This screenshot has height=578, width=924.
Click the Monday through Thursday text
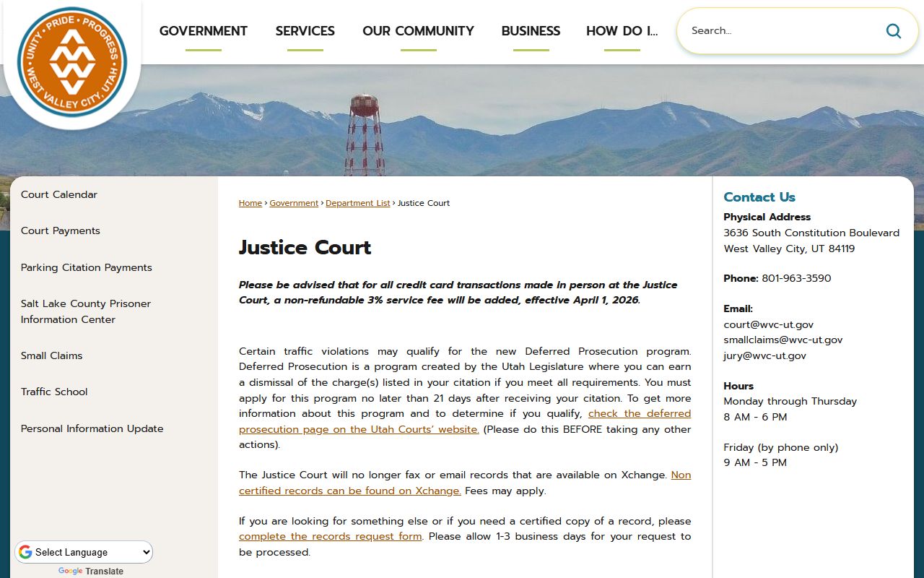(x=790, y=401)
